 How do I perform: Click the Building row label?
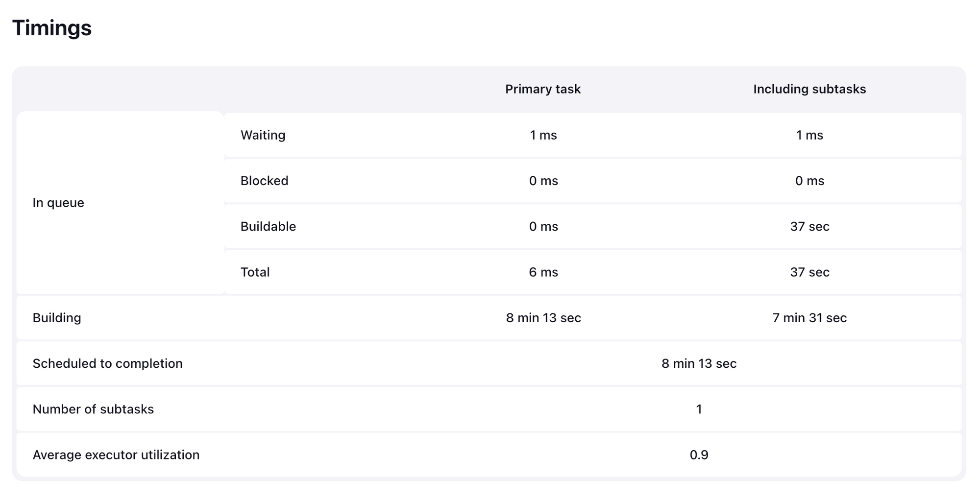57,318
